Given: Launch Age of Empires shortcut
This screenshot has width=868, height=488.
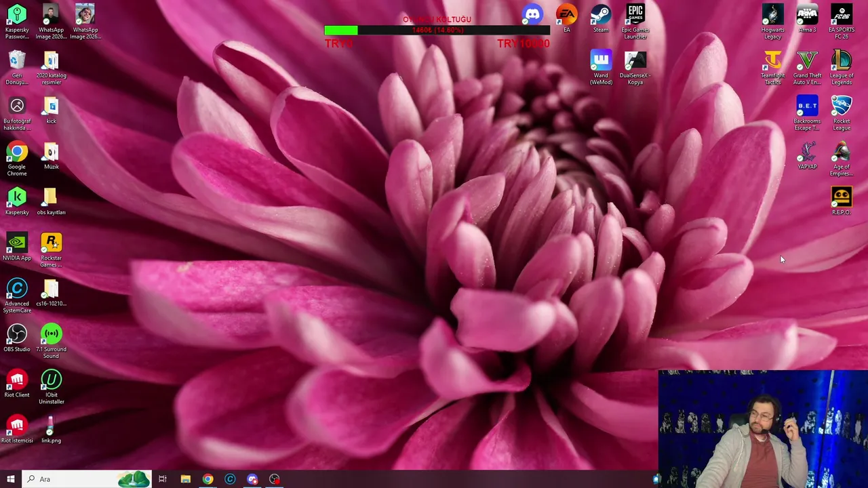Looking at the screenshot, I should (x=842, y=159).
